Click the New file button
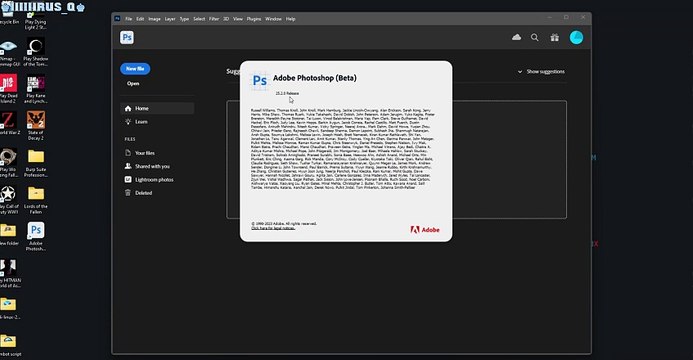The height and width of the screenshot is (360, 693). pyautogui.click(x=135, y=69)
